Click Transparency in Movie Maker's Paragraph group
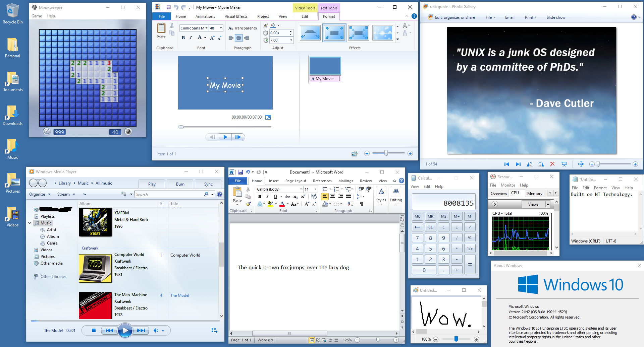Screen dimensions: 644x347 pos(243,28)
